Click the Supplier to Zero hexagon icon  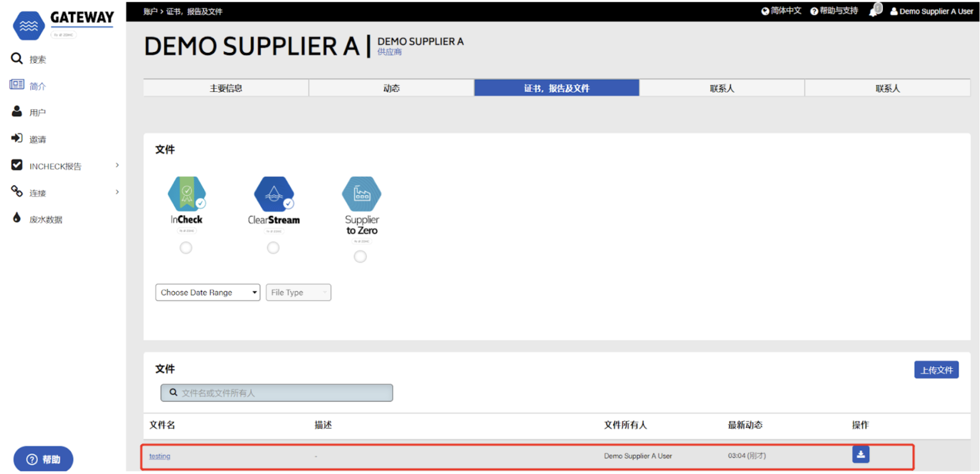(361, 194)
